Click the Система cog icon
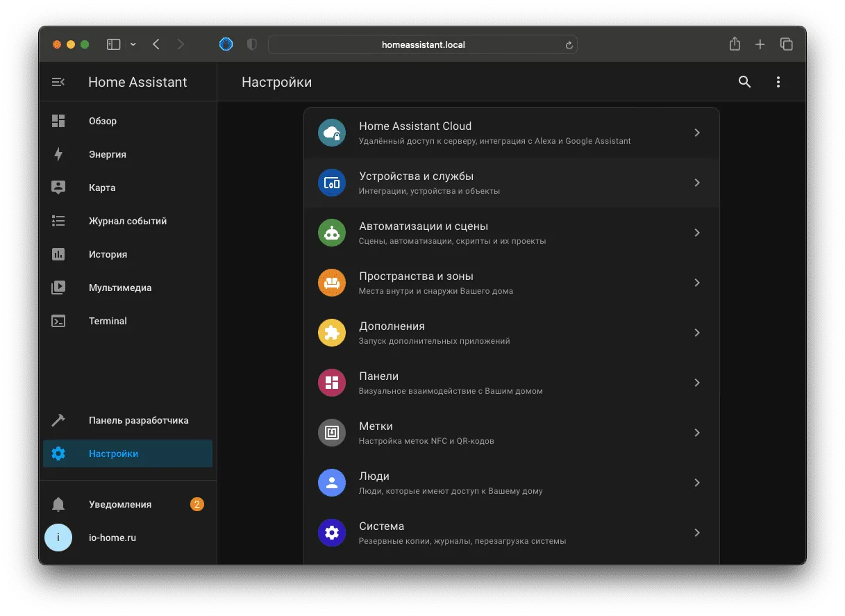The height and width of the screenshot is (616, 845). (332, 533)
